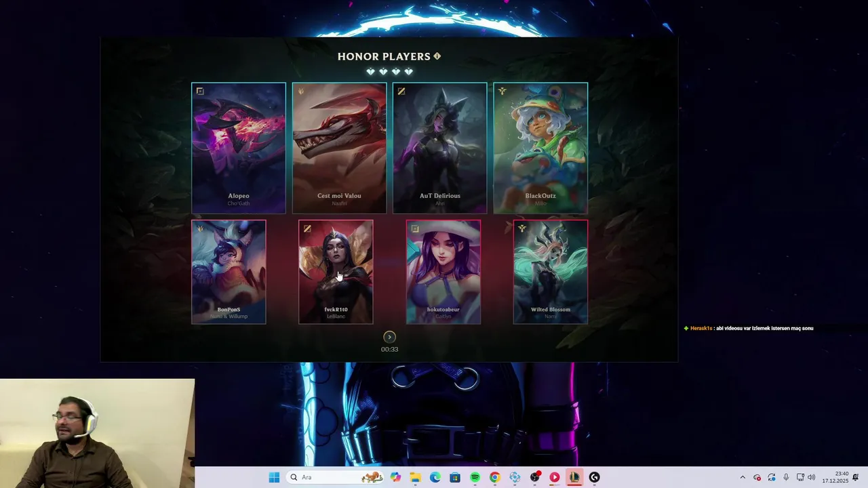Open Logitech G HUB from the taskbar
This screenshot has height=488, width=868.
point(594,477)
